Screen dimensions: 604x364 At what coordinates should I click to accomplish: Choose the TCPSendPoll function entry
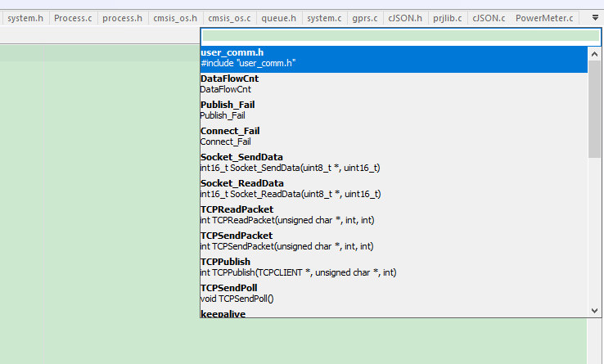[394, 294]
